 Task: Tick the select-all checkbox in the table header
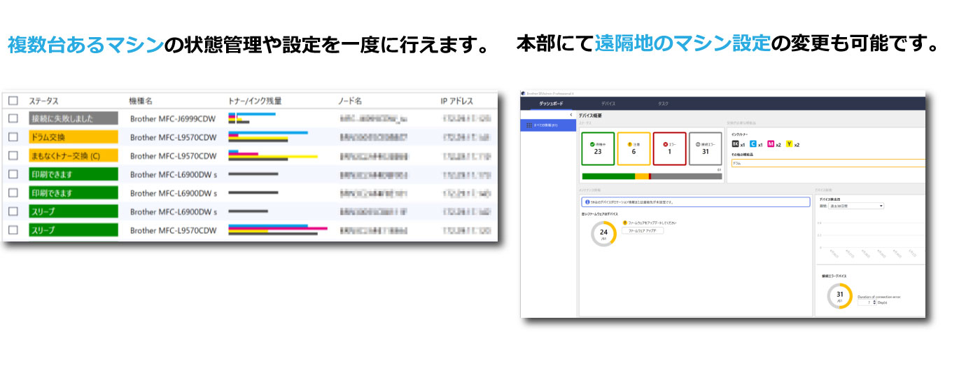point(13,101)
